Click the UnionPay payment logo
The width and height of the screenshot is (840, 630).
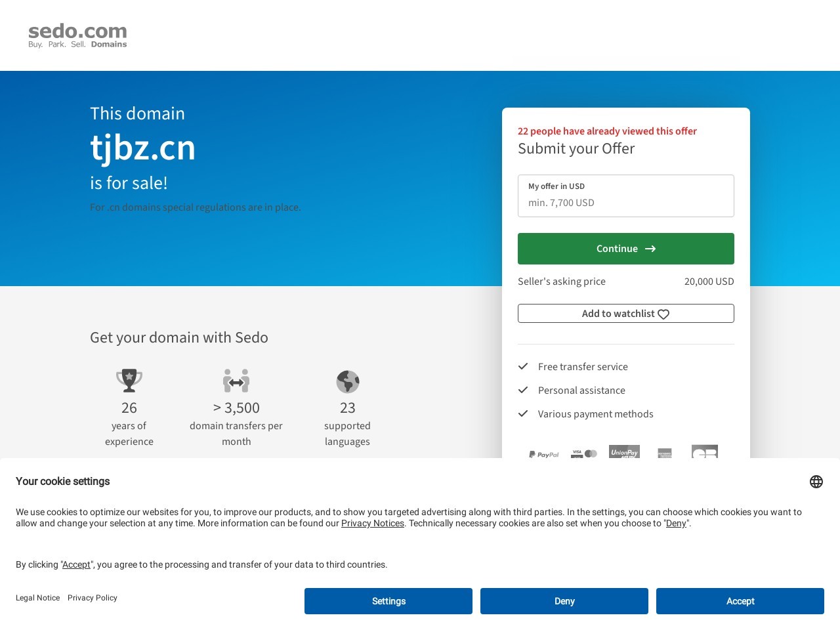tap(624, 452)
